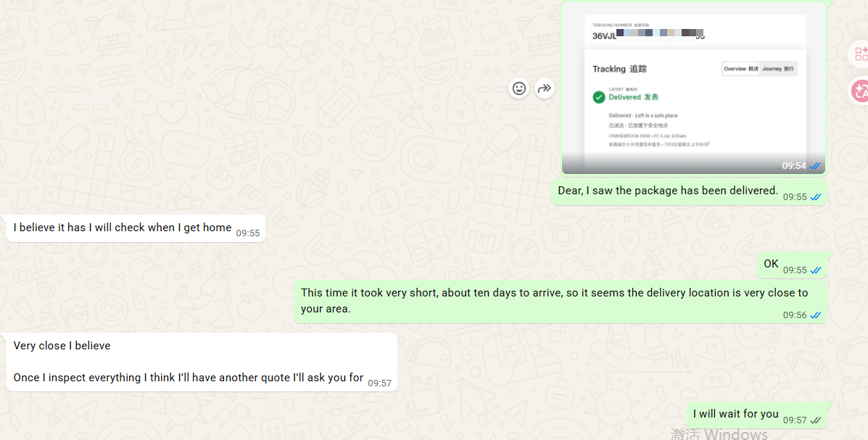This screenshot has height=440, width=868.
Task: Click the "Very close I believe" message bubble
Action: pyautogui.click(x=202, y=362)
